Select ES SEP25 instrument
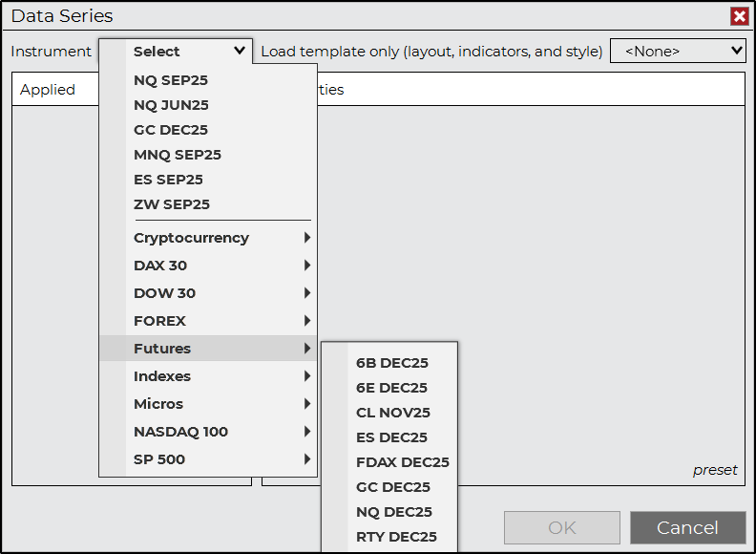This screenshot has height=554, width=756. point(208,180)
